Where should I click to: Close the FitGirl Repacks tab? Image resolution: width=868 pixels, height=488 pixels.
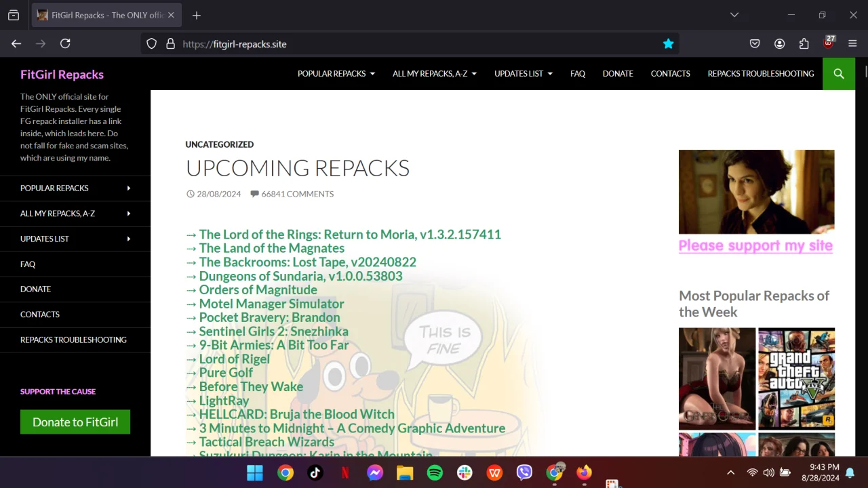[x=171, y=15]
